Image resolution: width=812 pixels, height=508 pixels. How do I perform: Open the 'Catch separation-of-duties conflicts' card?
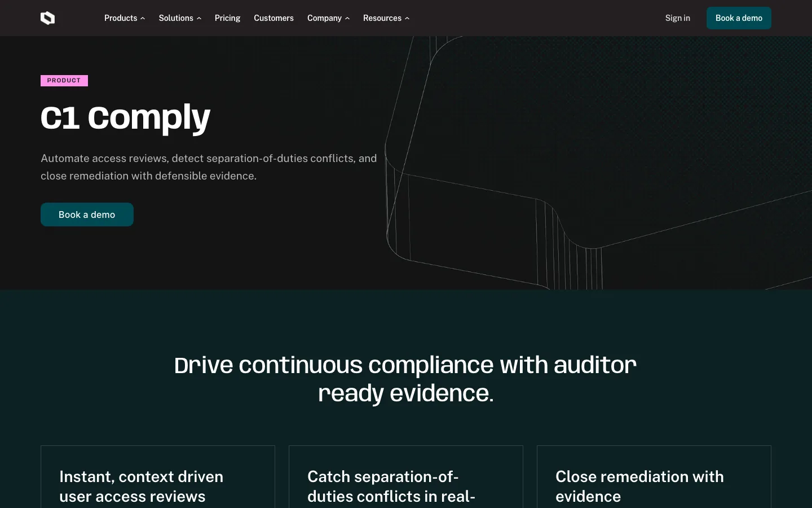tap(406, 477)
